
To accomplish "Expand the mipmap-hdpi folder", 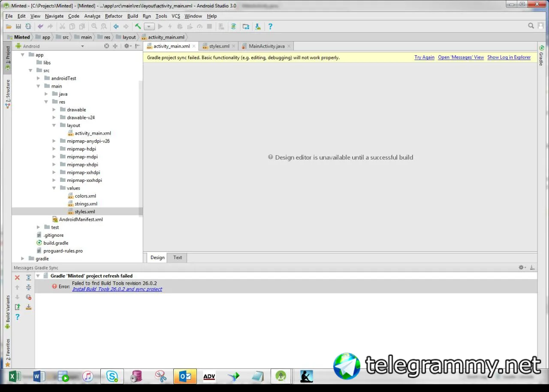I will click(x=54, y=149).
